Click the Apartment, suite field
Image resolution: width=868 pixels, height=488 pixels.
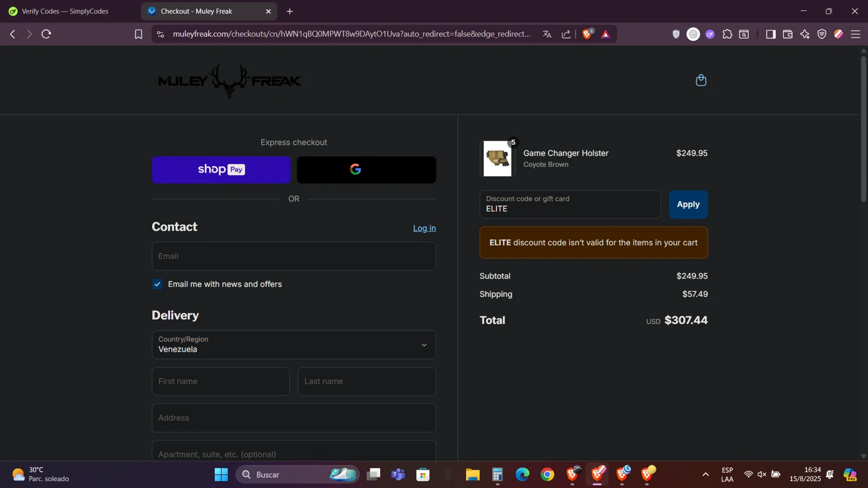(294, 452)
